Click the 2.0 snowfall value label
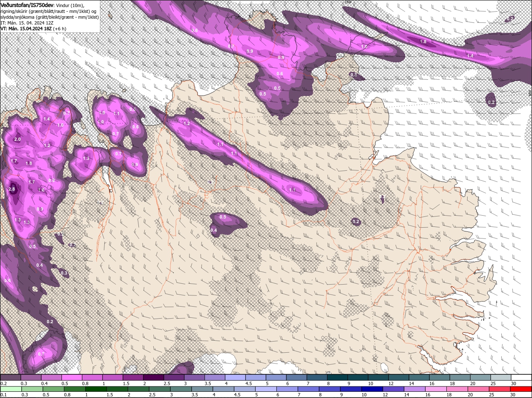The width and height of the screenshot is (532, 398). tap(17, 139)
